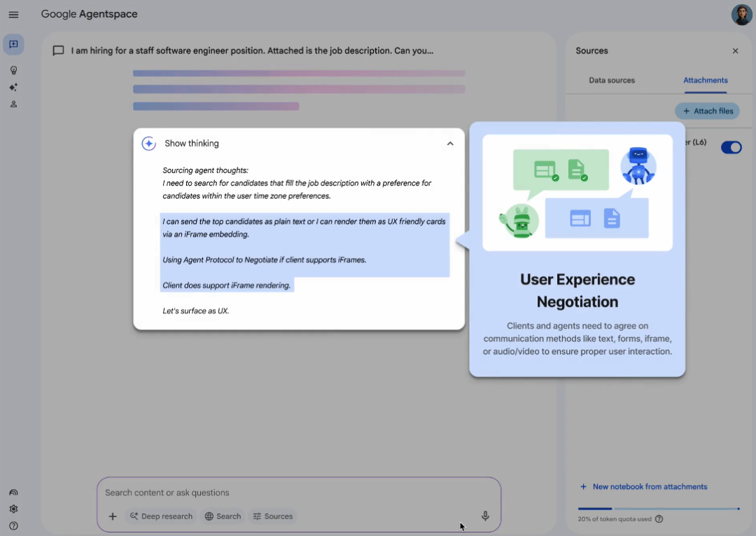Open help question mark in sidebar
This screenshot has height=536, width=756.
(x=13, y=526)
